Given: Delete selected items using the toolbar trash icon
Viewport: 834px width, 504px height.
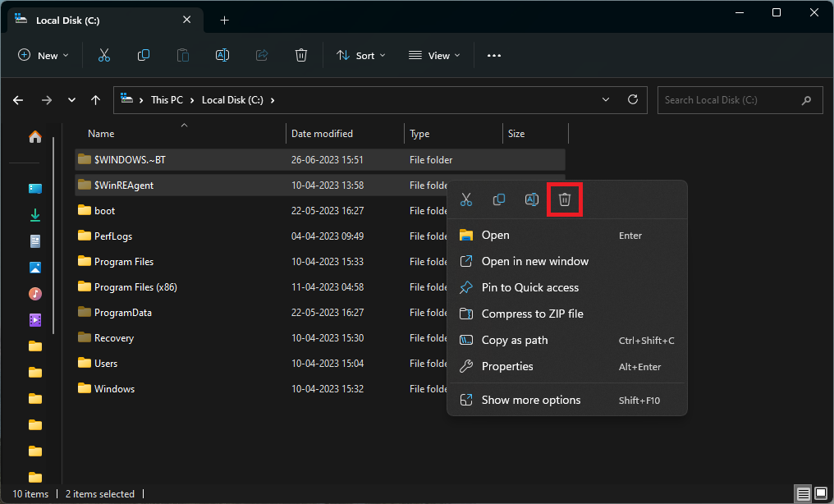Looking at the screenshot, I should 301,55.
